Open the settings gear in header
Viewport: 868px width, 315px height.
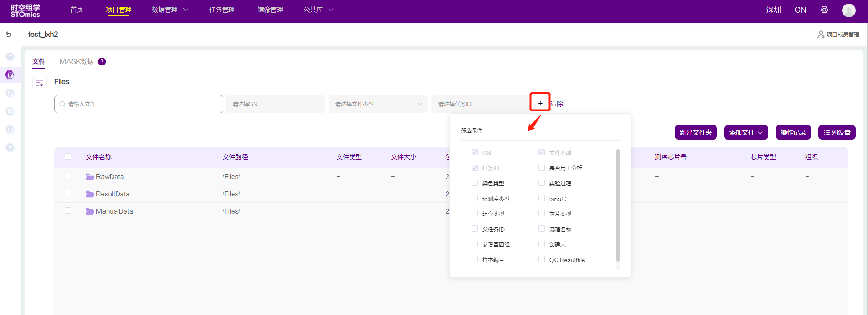click(x=824, y=10)
